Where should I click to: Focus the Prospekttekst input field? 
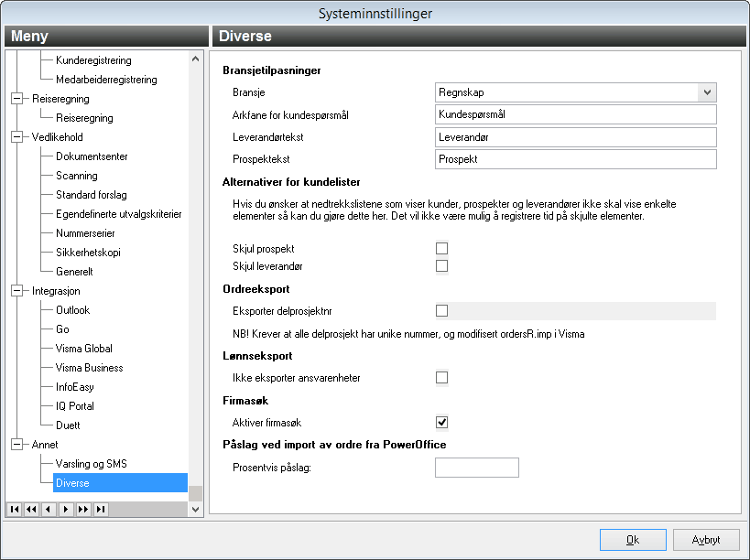coord(576,159)
